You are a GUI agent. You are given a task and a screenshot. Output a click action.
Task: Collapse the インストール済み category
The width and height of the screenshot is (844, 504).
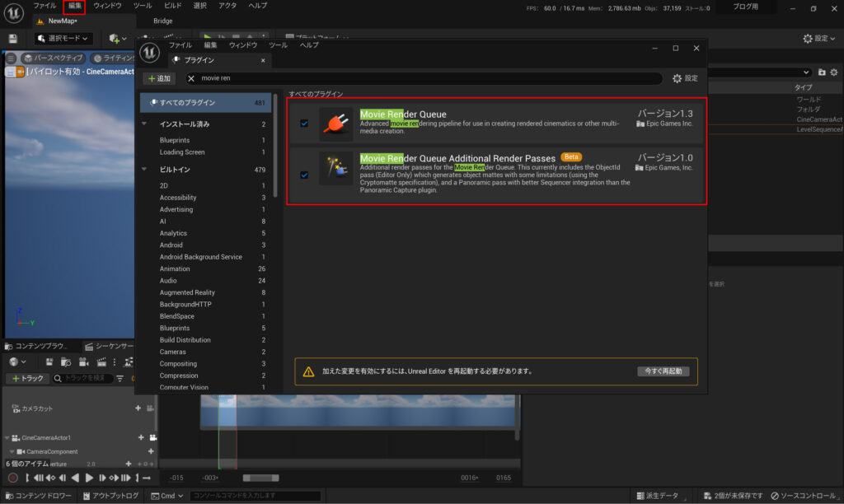point(145,124)
